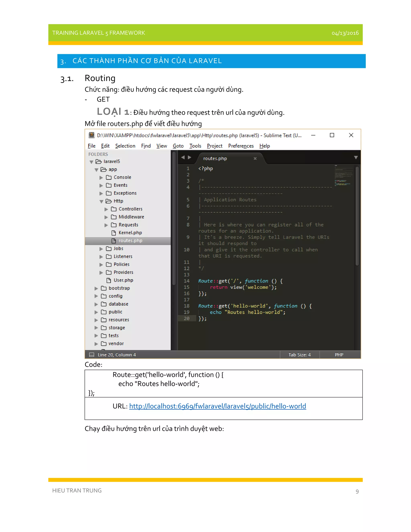The width and height of the screenshot is (411, 532).
Task: Expand the Events folder
Action: (x=101, y=186)
